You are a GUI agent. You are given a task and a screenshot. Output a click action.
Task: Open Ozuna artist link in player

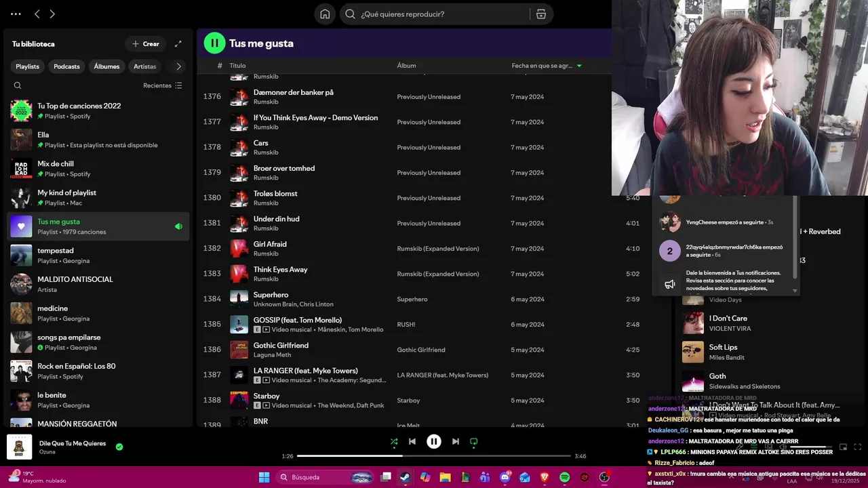(47, 452)
